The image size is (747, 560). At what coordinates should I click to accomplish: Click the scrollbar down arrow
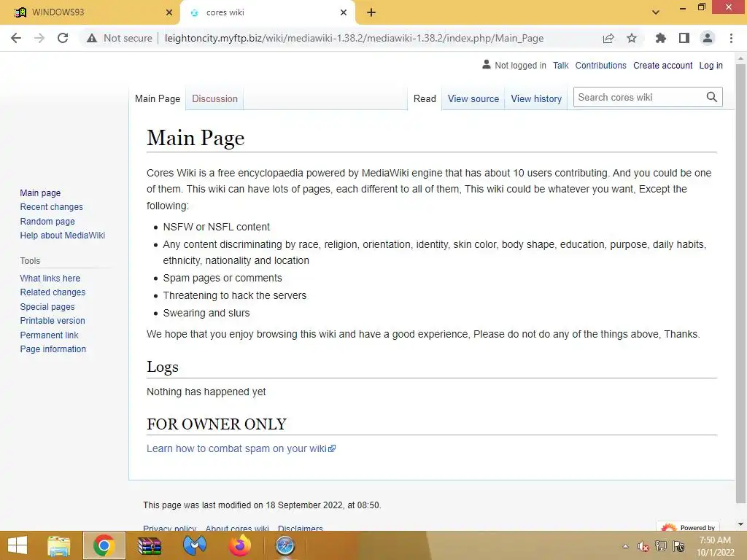pos(740,525)
